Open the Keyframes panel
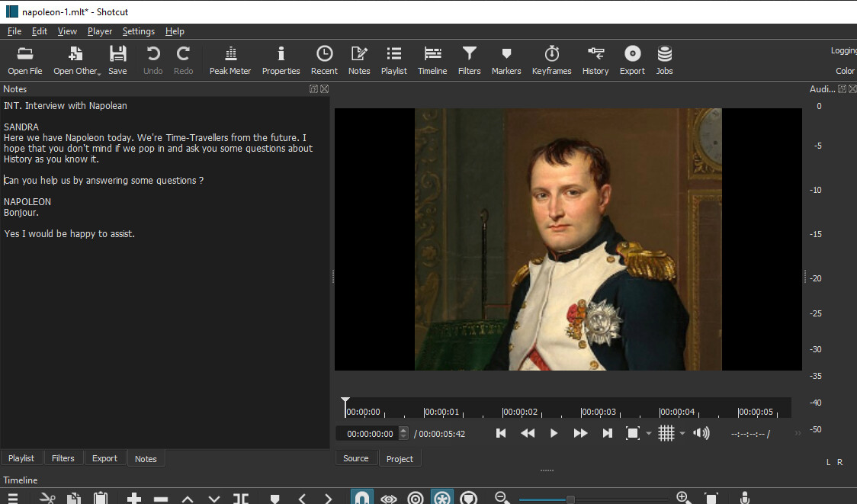Image resolution: width=857 pixels, height=504 pixels. pos(551,61)
